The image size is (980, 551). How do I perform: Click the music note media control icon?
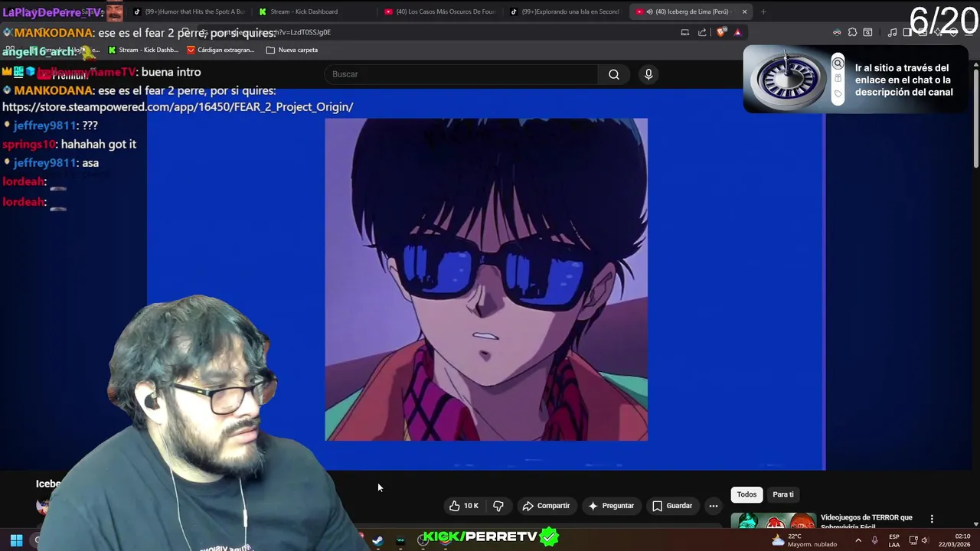coord(892,32)
